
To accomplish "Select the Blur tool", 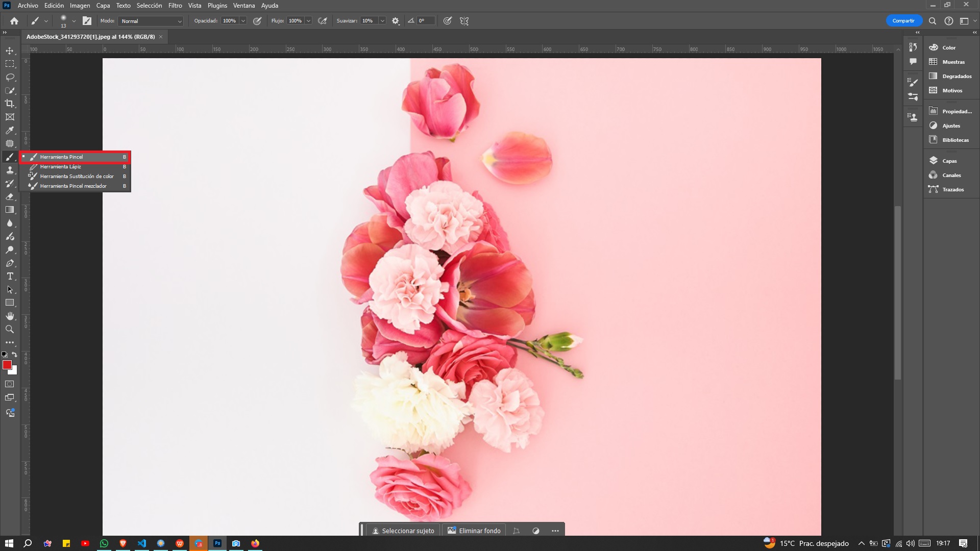I will 10,223.
